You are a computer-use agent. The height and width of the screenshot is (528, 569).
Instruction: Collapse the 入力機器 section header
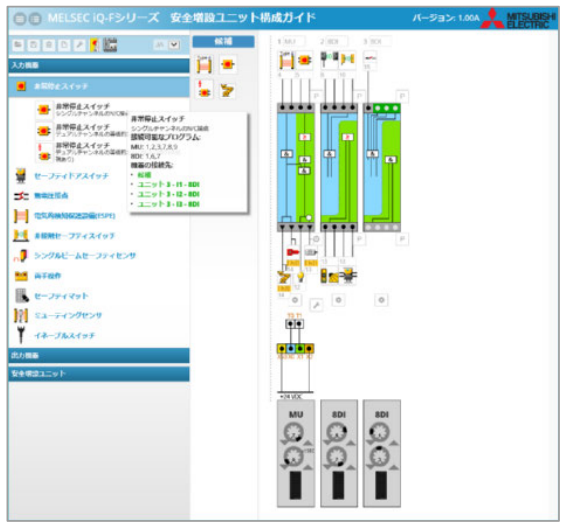[99, 65]
